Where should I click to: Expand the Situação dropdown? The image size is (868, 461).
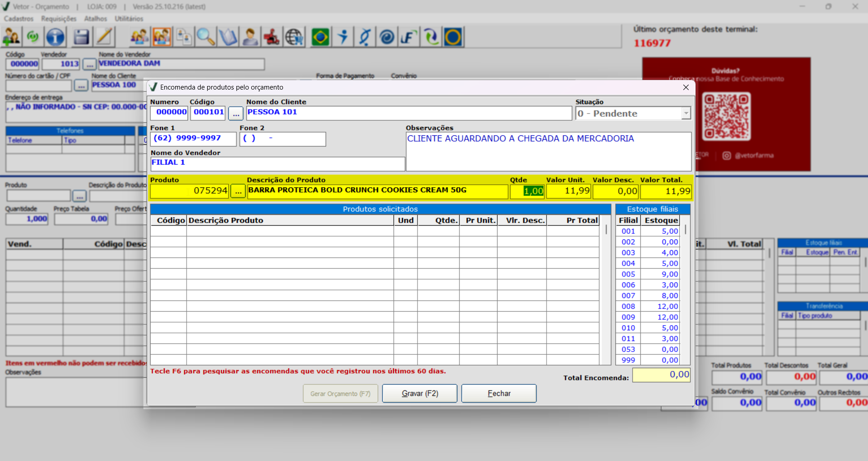686,113
